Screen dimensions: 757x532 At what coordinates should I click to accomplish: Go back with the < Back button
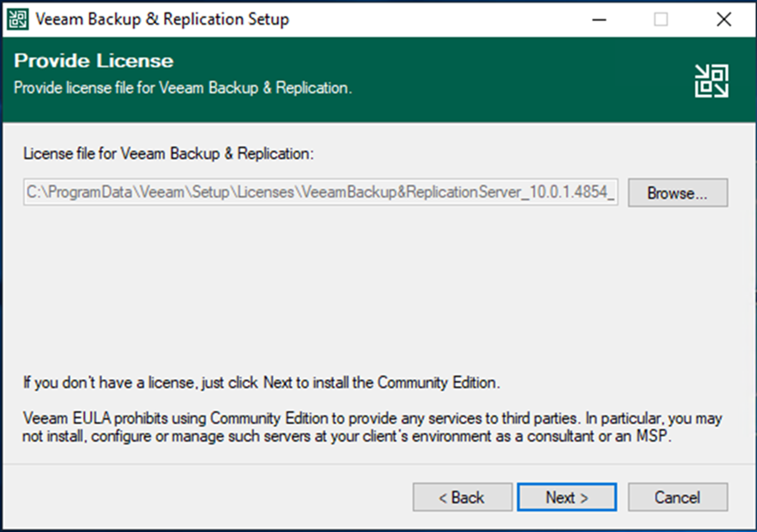pos(462,497)
